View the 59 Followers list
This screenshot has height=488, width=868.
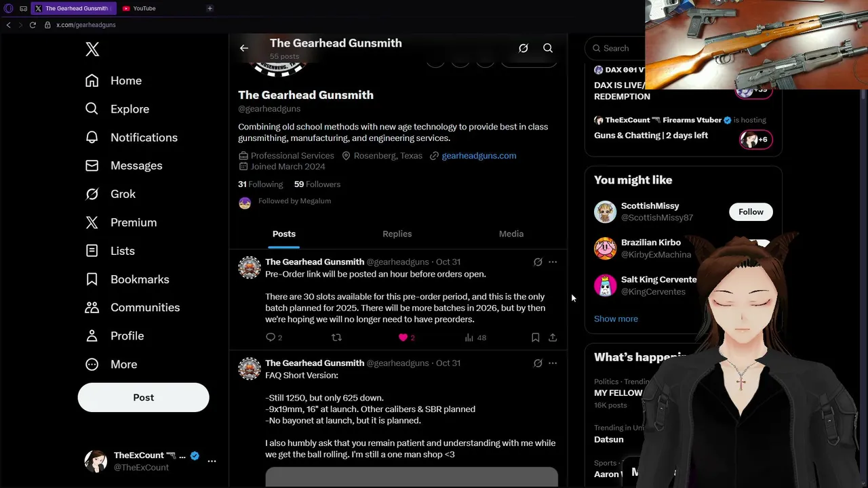click(317, 184)
